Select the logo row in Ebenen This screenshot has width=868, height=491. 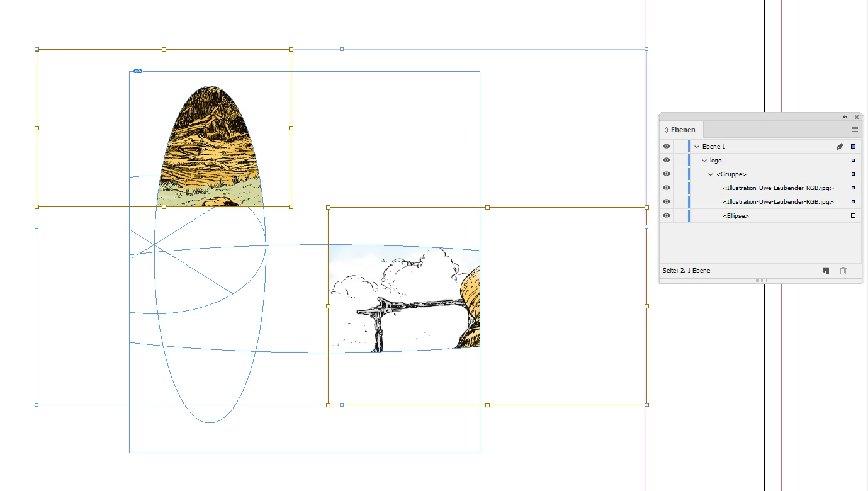[x=760, y=161]
